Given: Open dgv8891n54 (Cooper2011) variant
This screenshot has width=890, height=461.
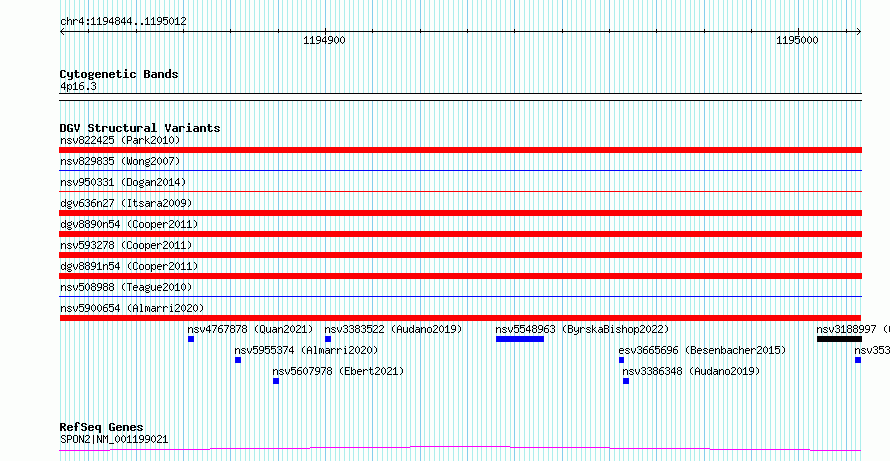Looking at the screenshot, I should [x=129, y=266].
